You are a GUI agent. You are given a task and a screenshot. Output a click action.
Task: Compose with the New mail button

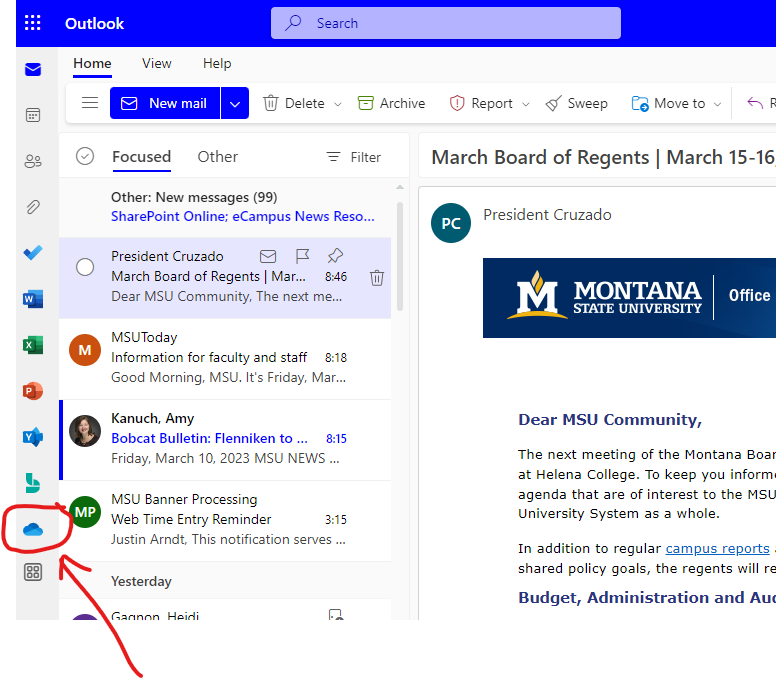point(165,103)
